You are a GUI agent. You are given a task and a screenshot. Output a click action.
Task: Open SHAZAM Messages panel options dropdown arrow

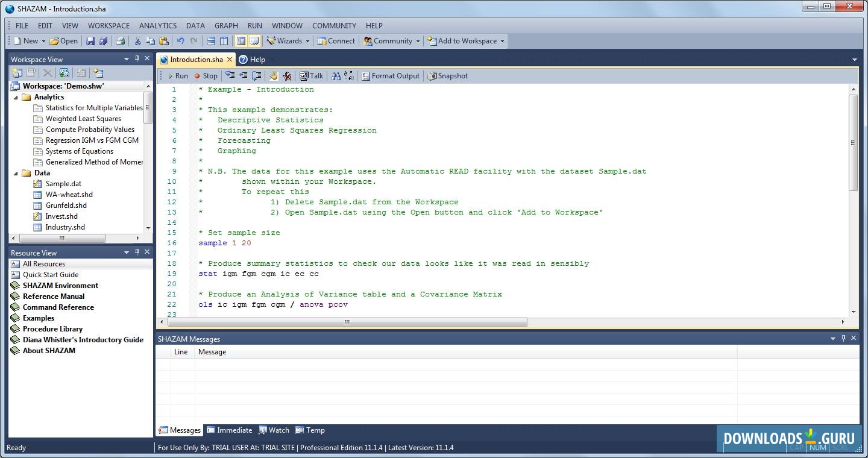[833, 339]
